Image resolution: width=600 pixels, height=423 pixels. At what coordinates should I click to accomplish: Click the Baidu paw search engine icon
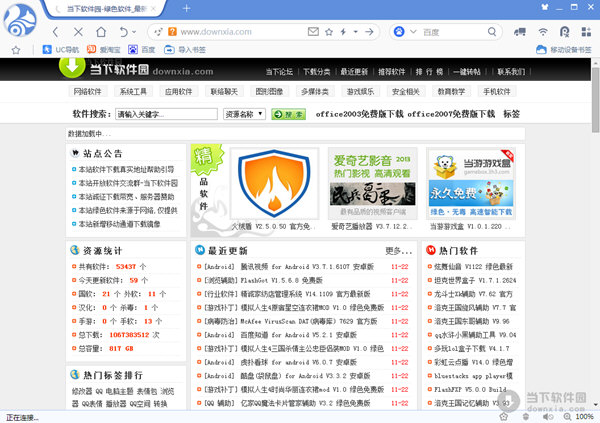tap(399, 32)
